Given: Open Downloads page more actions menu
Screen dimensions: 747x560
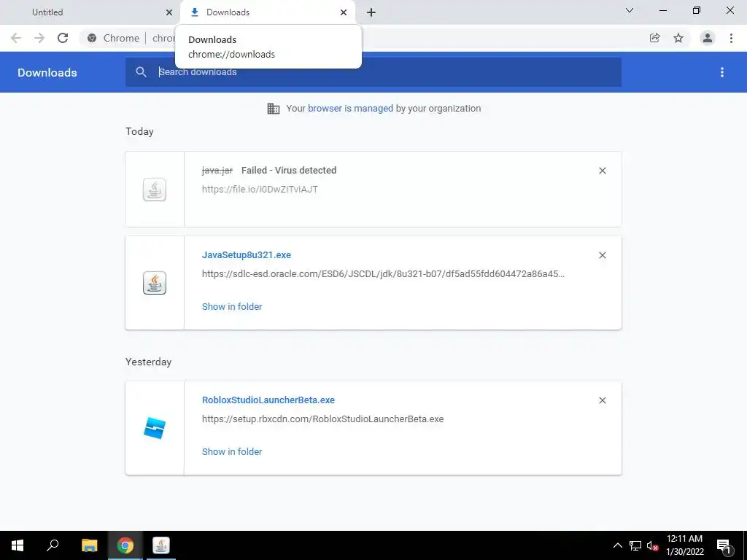Looking at the screenshot, I should 722,72.
